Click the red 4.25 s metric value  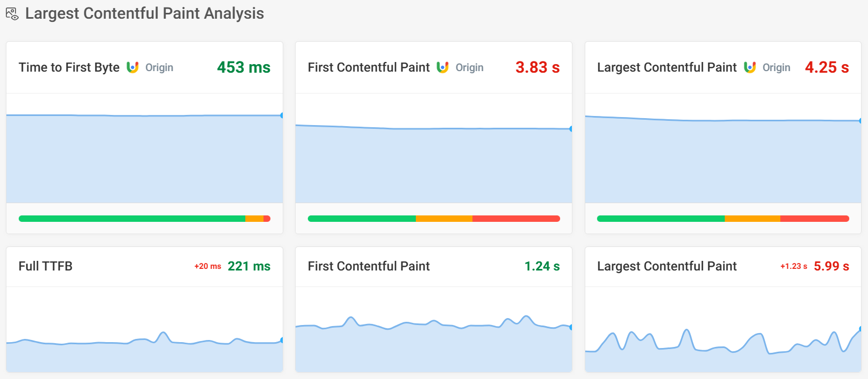pos(826,67)
